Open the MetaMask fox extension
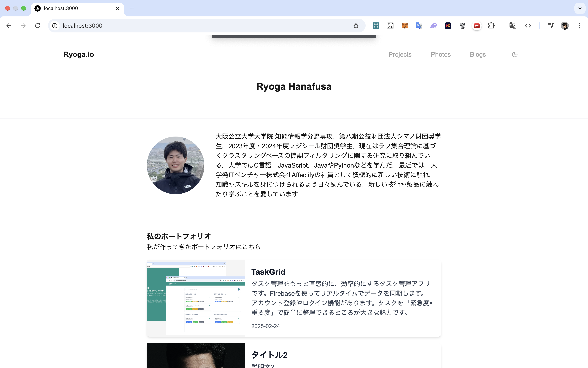 [404, 26]
